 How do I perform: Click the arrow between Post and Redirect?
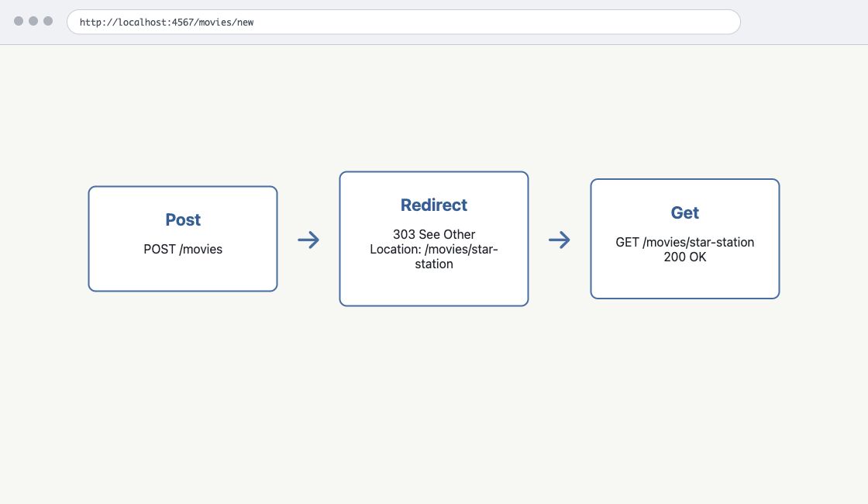308,240
